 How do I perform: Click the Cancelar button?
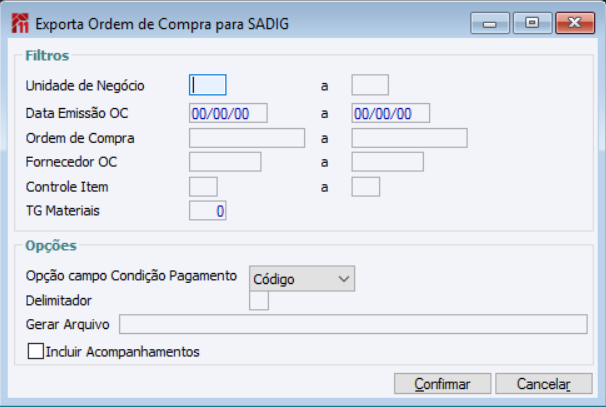pyautogui.click(x=541, y=384)
